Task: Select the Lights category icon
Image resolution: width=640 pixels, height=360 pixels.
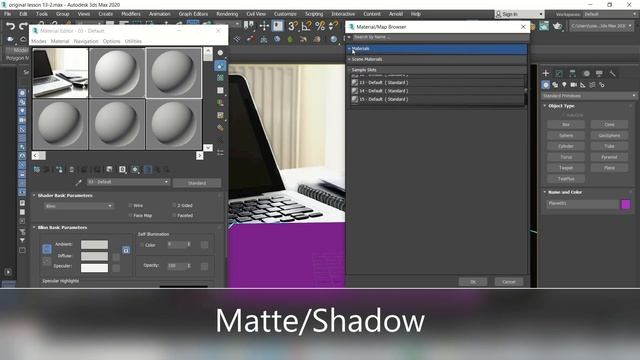Action: 564,85
